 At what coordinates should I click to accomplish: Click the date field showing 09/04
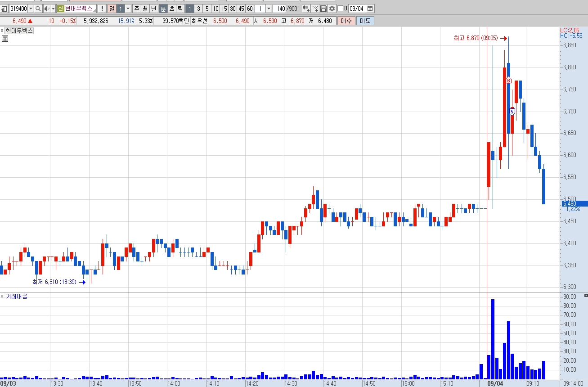357,9
